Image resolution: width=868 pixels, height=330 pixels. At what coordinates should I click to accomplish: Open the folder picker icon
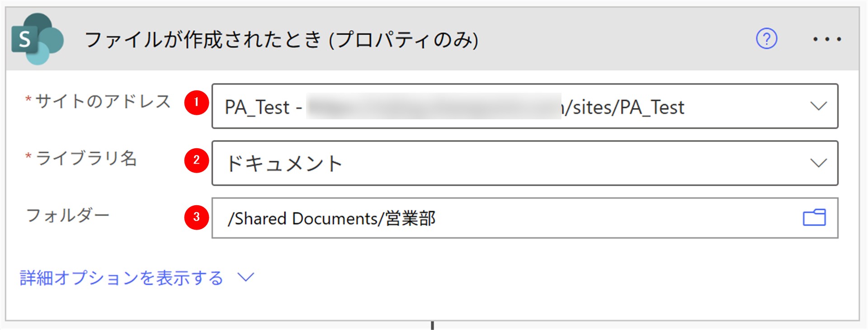click(814, 217)
